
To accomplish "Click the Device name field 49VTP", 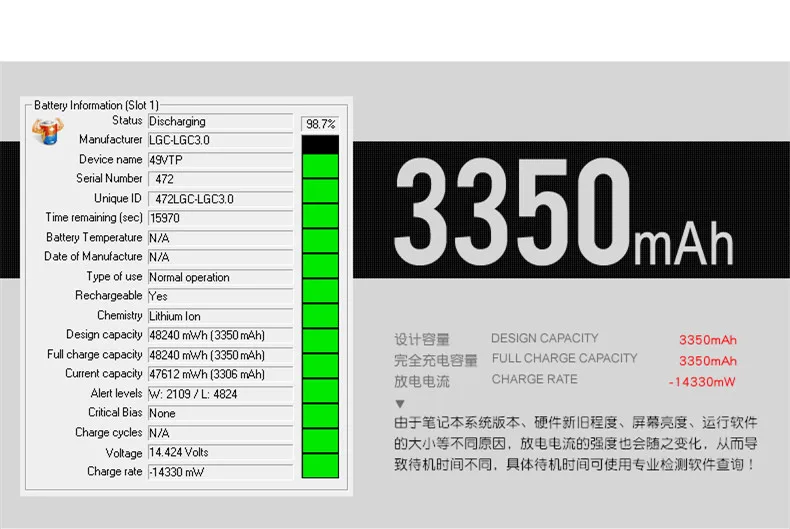I will 220,160.
